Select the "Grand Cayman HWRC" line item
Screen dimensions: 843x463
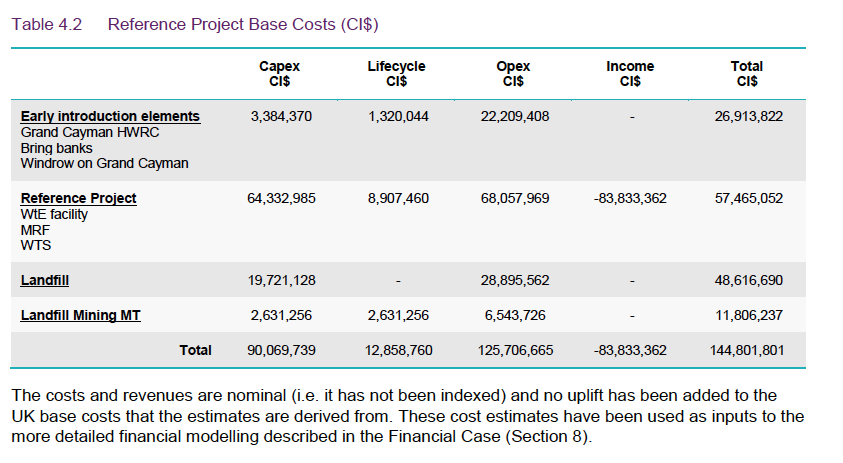(x=89, y=132)
